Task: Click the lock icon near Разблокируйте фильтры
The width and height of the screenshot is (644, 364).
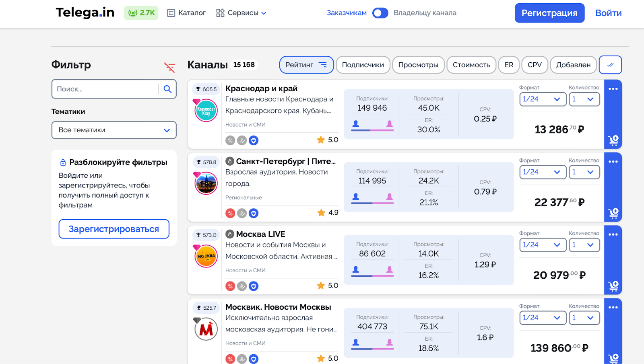Action: point(63,162)
